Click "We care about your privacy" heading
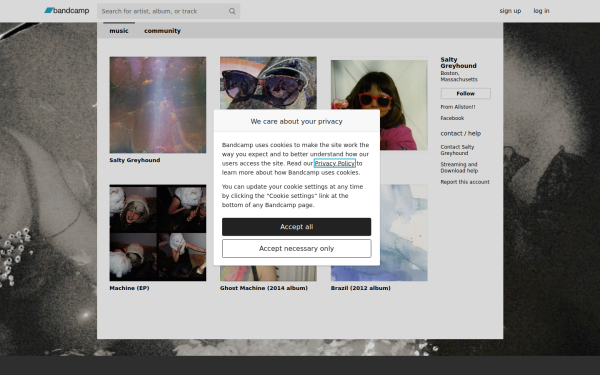 [x=296, y=121]
